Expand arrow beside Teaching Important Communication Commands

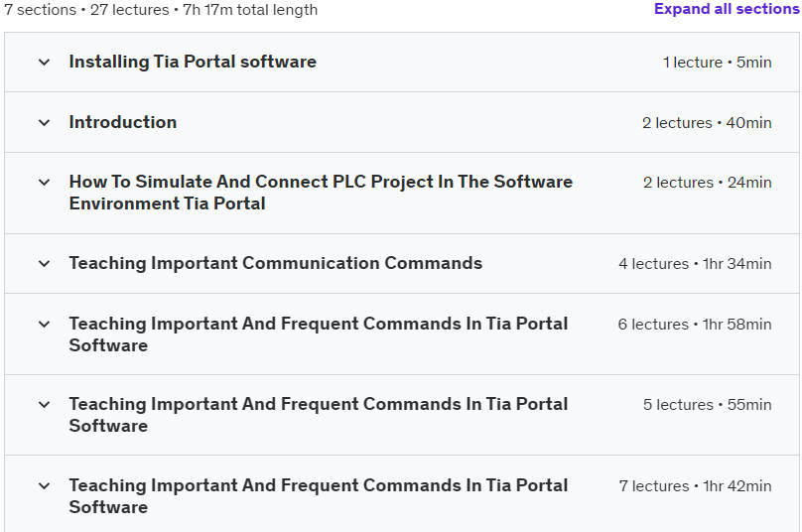coord(44,264)
